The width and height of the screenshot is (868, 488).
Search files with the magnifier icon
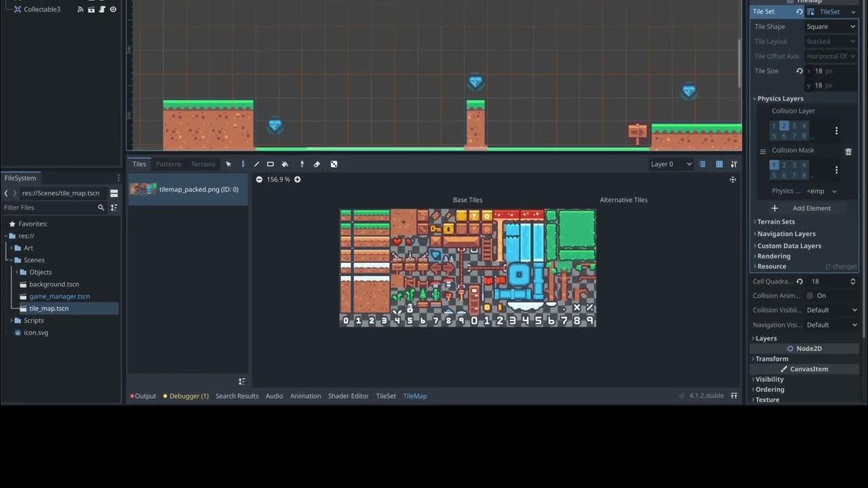[x=101, y=207]
